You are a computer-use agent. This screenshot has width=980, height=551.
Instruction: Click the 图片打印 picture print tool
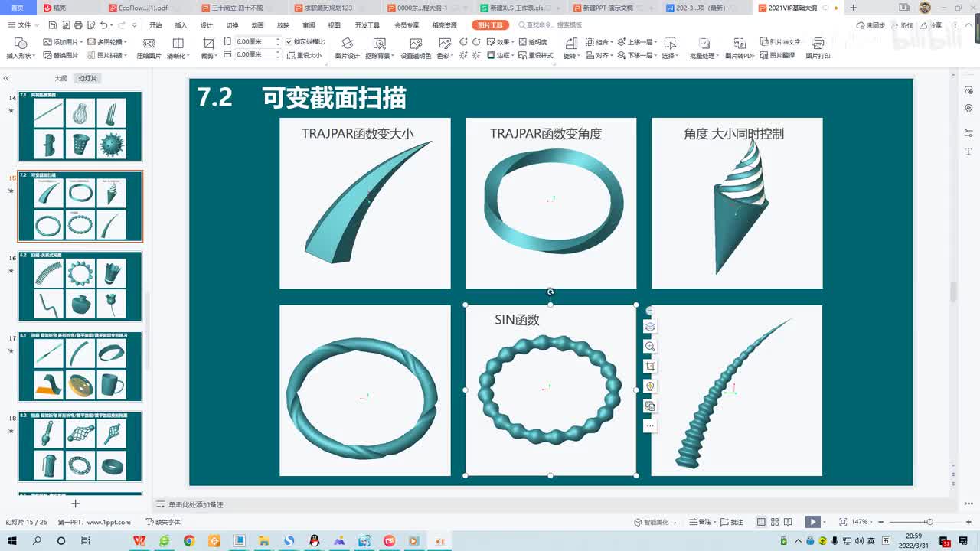[x=818, y=47]
